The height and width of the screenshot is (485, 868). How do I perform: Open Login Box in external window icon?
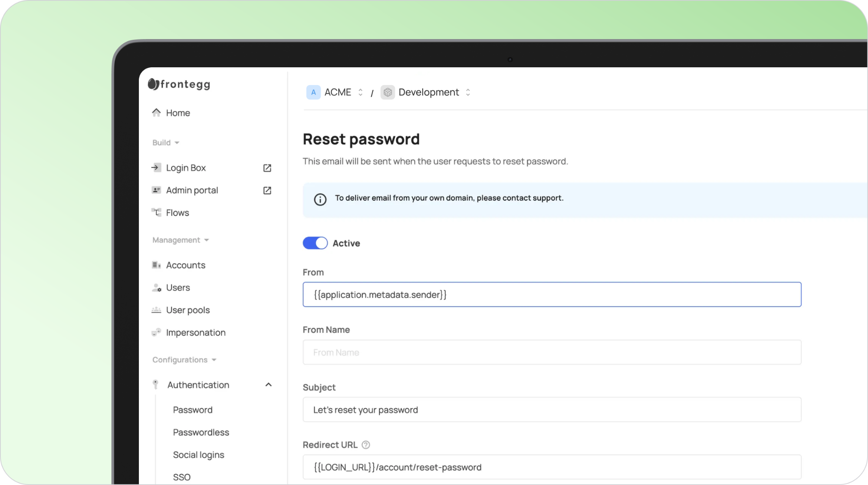[x=267, y=168]
